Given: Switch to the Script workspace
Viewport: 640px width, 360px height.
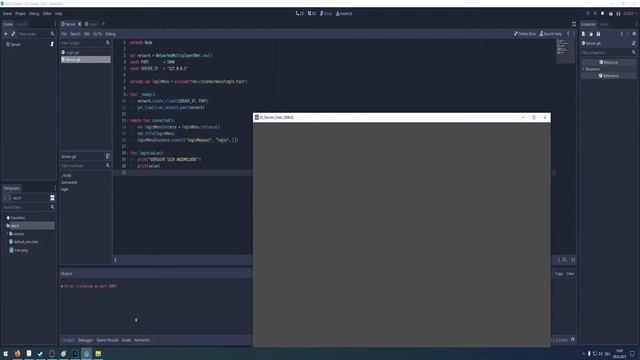Looking at the screenshot, I should (x=326, y=13).
